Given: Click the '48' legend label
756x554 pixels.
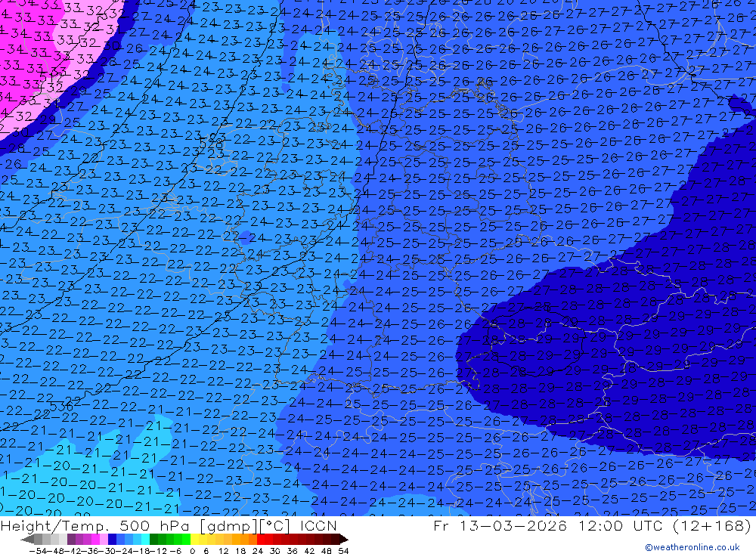Looking at the screenshot, I should pos(326,551).
